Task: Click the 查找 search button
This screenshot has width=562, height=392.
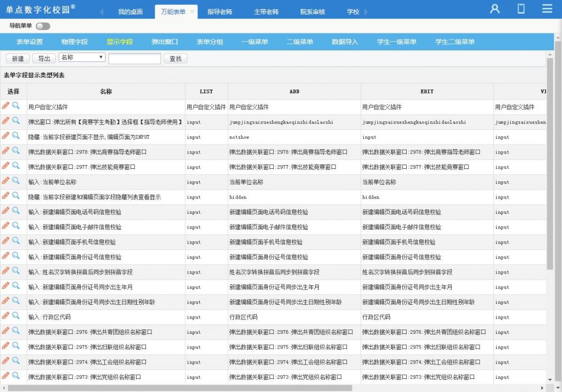Action: (176, 58)
